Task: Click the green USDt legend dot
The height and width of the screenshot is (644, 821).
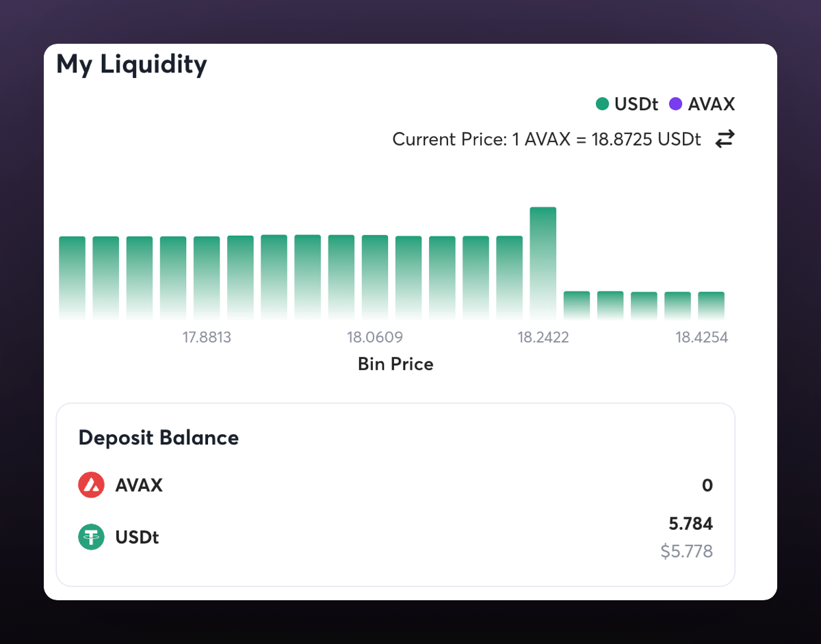Action: [x=602, y=105]
